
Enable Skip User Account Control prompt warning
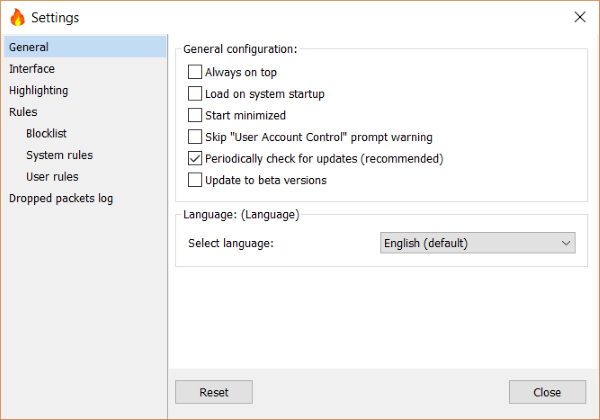(x=195, y=137)
